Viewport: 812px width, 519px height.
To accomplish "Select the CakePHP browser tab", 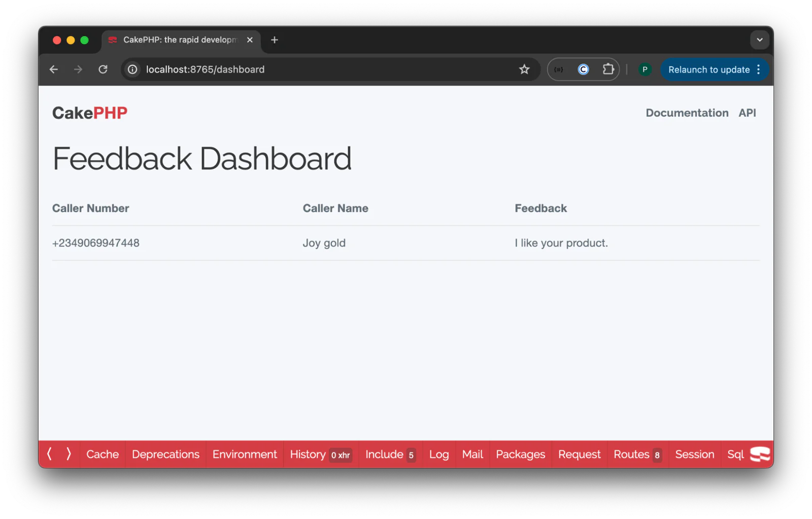I will (180, 40).
